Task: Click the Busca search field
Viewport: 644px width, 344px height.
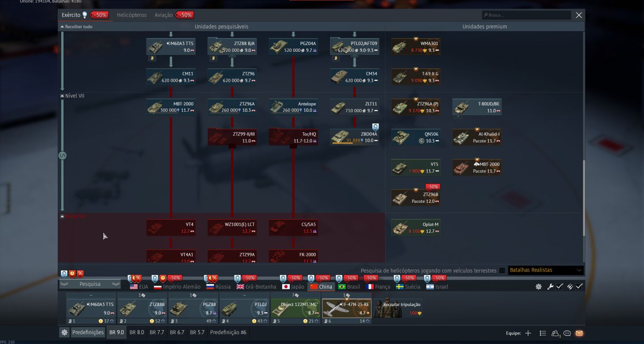Action: click(x=526, y=15)
